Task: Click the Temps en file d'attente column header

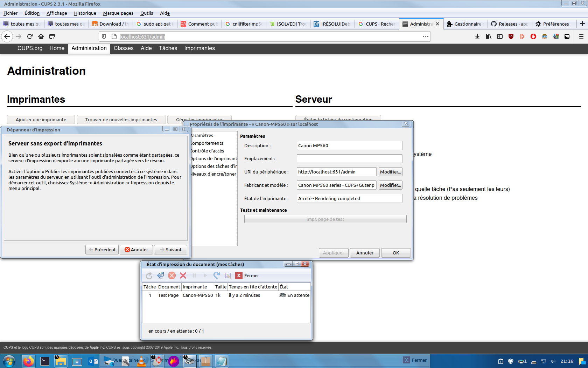Action: 253,287
